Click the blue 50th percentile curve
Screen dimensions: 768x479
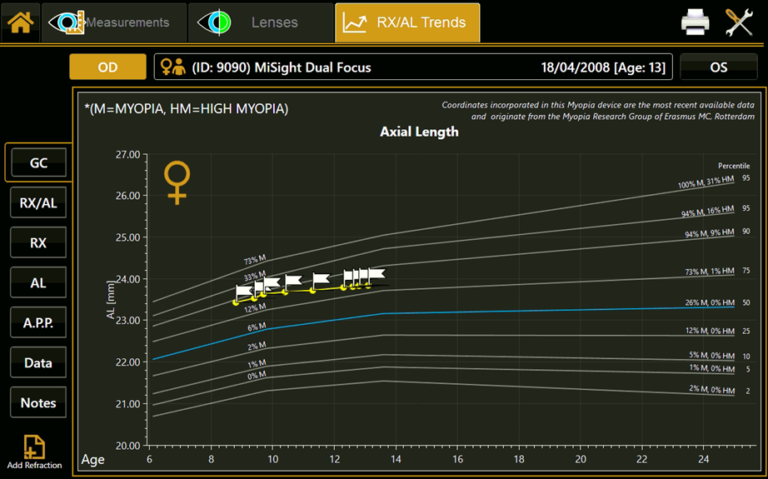(550, 310)
